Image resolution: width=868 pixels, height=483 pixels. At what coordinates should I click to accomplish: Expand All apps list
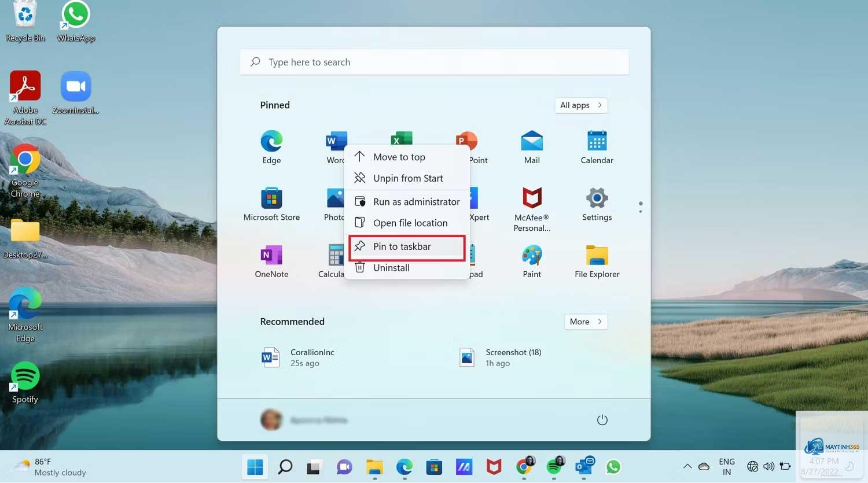pyautogui.click(x=581, y=105)
